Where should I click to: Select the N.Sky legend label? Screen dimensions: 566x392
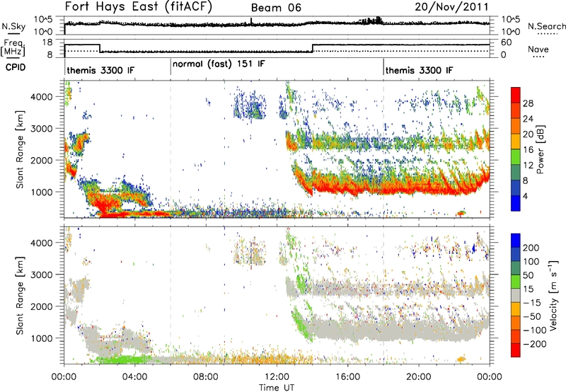point(13,26)
